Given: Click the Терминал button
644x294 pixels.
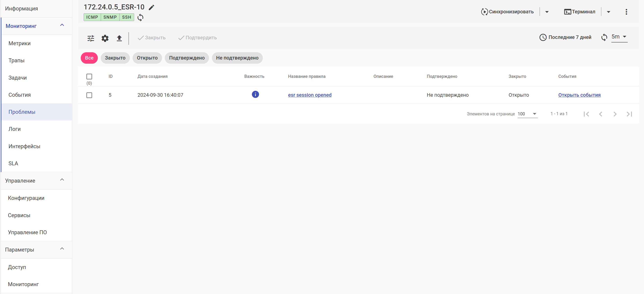Looking at the screenshot, I should [580, 12].
